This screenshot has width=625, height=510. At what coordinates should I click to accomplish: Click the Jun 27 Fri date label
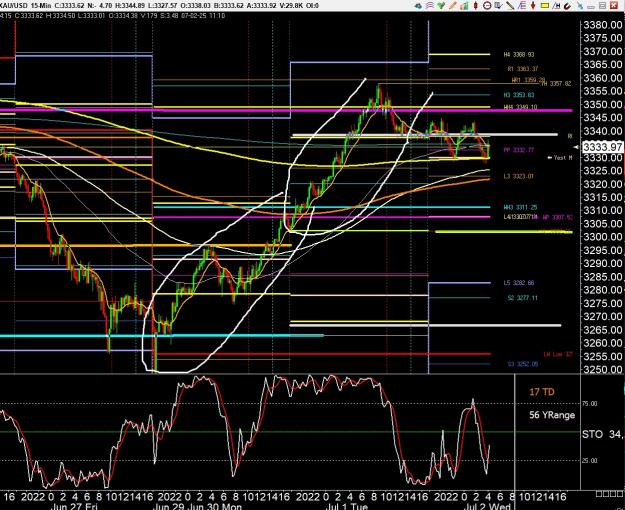75,506
